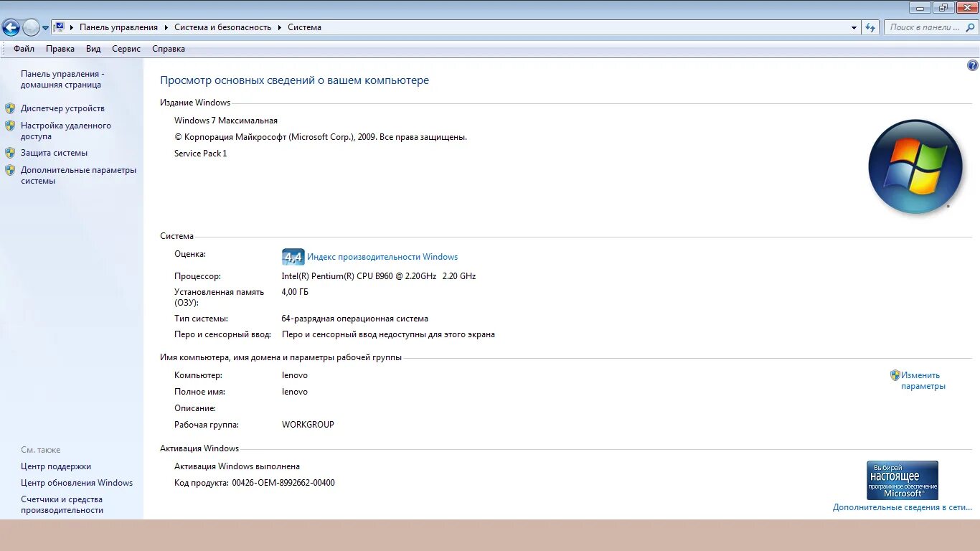Expand the arrow after Панель управления breadcrumb
The height and width of the screenshot is (551, 980).
(x=166, y=27)
